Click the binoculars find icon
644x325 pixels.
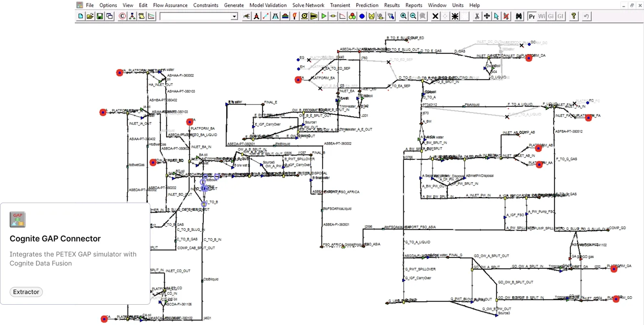pyautogui.click(x=519, y=16)
